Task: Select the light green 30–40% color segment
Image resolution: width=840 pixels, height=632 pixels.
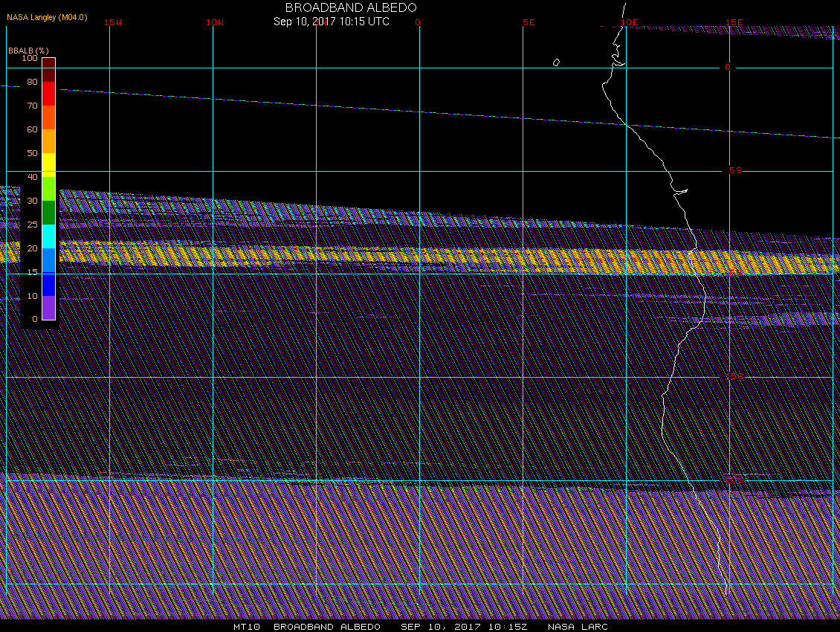Action: coord(48,189)
